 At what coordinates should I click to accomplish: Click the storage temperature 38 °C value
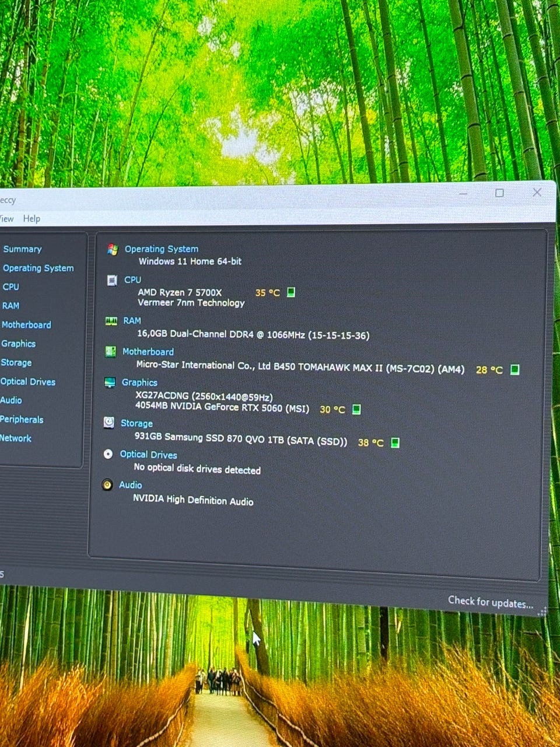[x=371, y=443]
